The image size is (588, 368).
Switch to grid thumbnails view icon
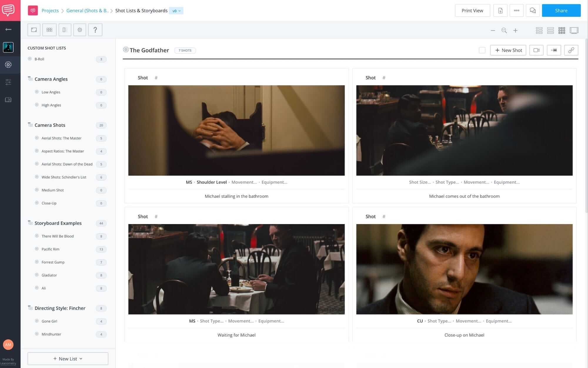(562, 30)
